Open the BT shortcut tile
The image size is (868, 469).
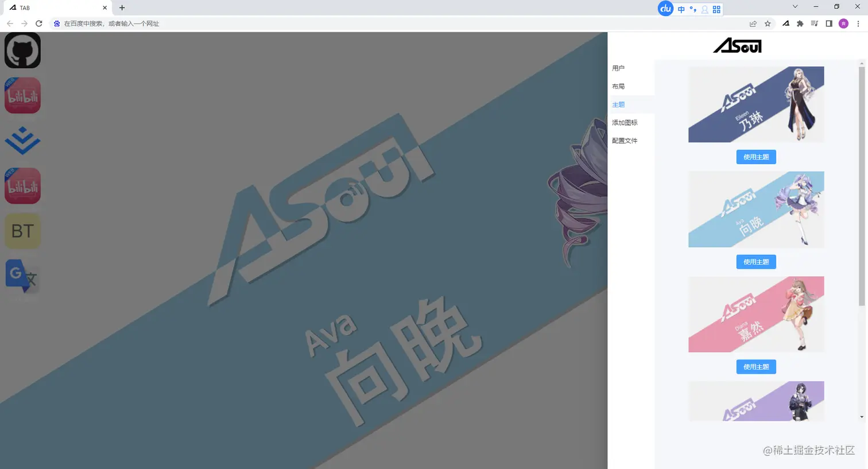[x=22, y=231]
